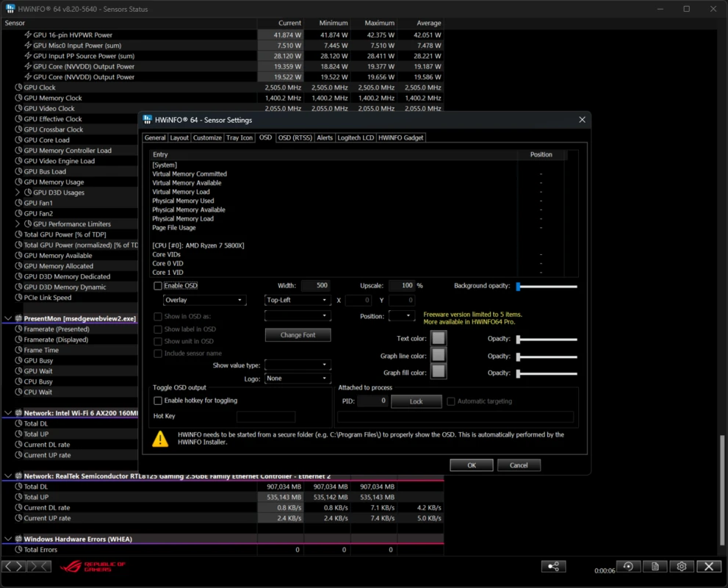Image resolution: width=728 pixels, height=588 pixels.
Task: Select the GPU 16-pin HVPWR Power row icon
Action: (x=28, y=35)
